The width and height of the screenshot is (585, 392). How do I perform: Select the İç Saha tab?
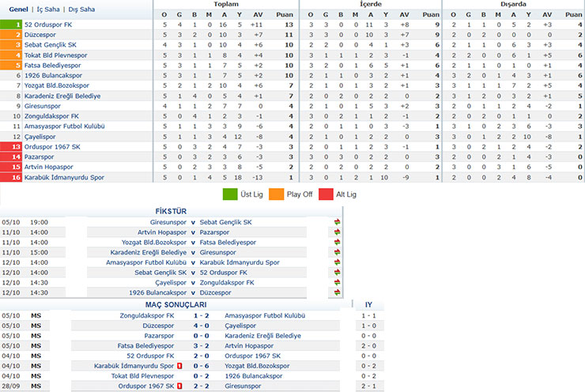48,9
